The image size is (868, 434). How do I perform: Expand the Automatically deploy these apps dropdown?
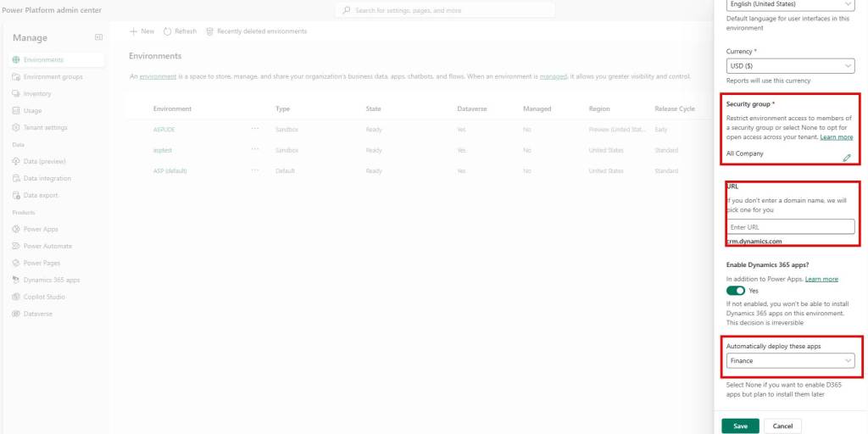click(790, 361)
